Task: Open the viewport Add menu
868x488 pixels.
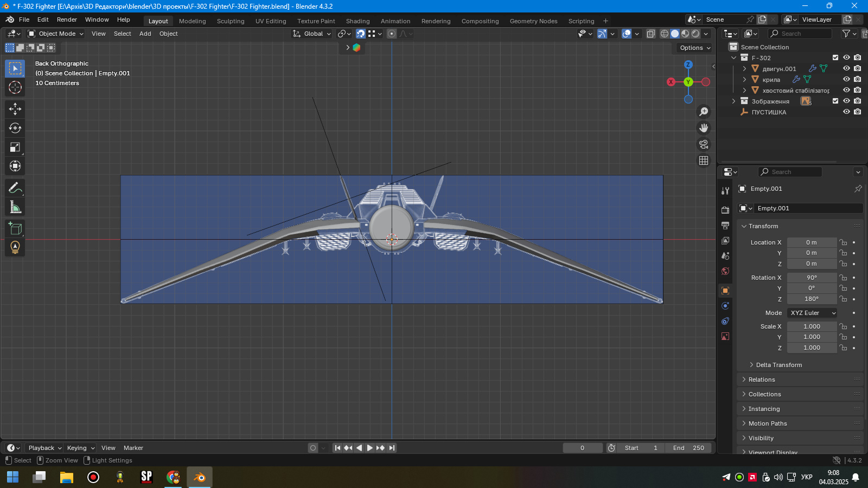Action: pyautogui.click(x=145, y=34)
